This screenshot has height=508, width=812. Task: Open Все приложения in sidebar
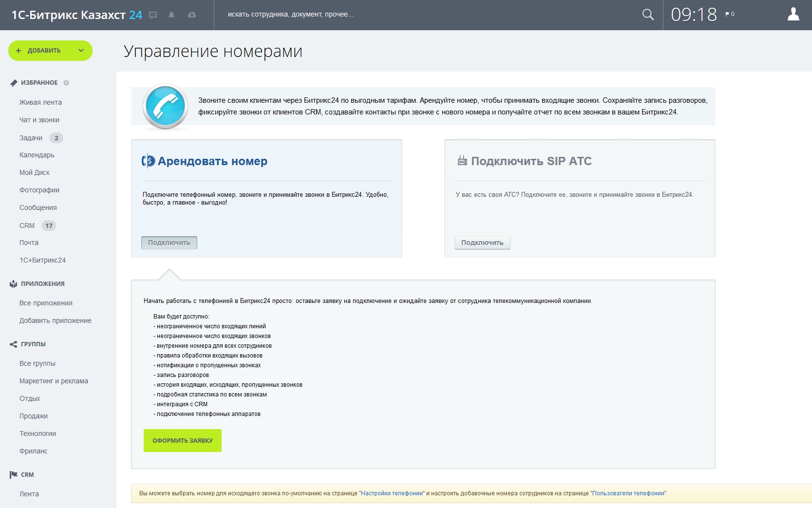pyautogui.click(x=46, y=303)
